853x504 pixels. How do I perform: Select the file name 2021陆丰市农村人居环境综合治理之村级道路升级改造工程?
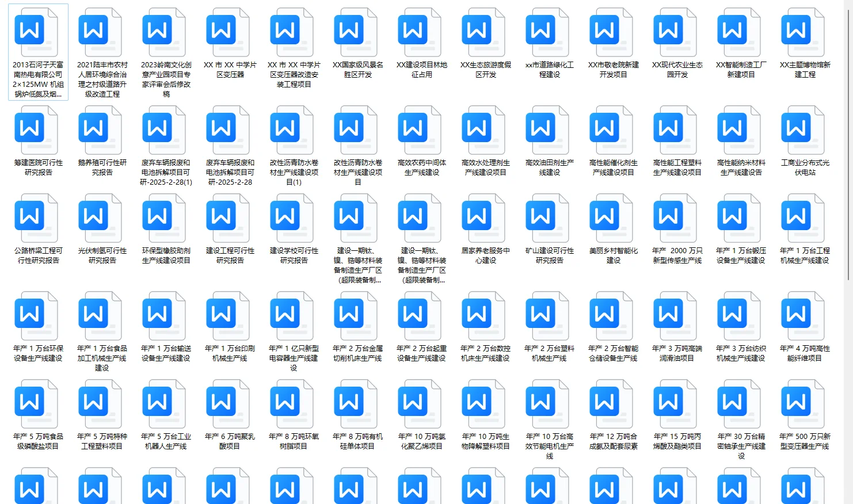tap(102, 79)
